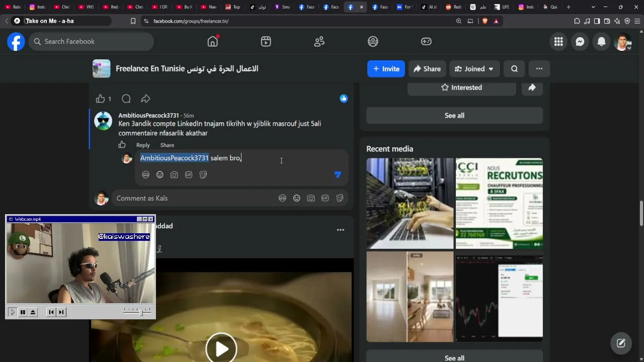Open the sticker picker in the reply box
Screen dimensions: 644x362
(203, 174)
